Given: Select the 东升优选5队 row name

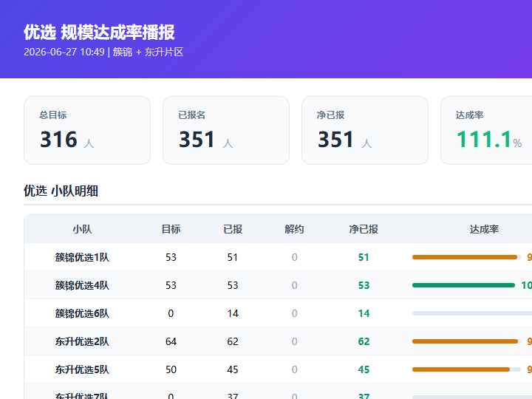Looking at the screenshot, I should click(82, 369).
